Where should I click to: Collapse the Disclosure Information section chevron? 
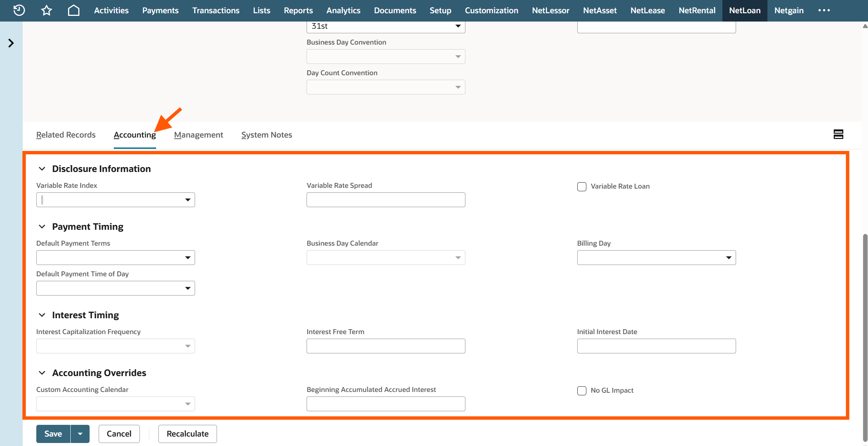click(x=42, y=169)
